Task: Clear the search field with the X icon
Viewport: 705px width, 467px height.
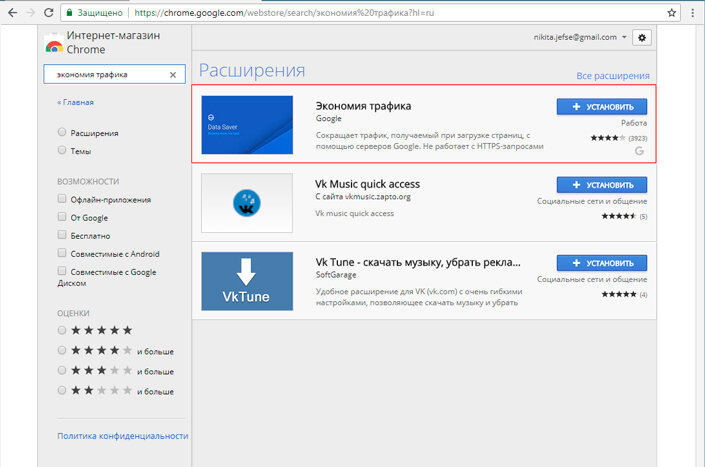Action: 173,75
